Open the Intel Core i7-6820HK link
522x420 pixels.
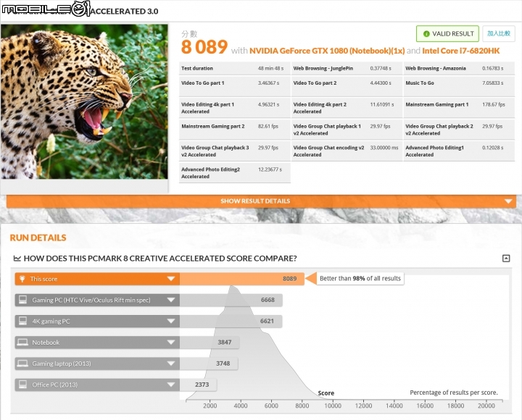(461, 51)
